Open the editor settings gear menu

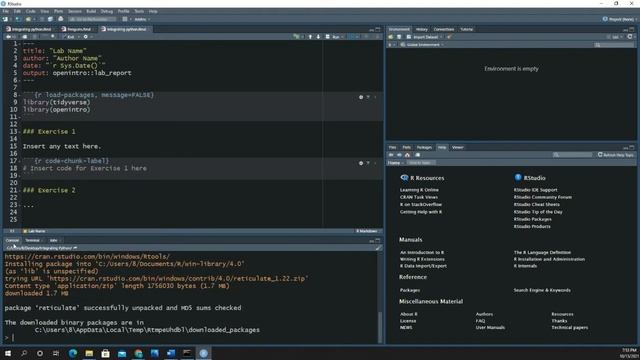click(x=86, y=37)
